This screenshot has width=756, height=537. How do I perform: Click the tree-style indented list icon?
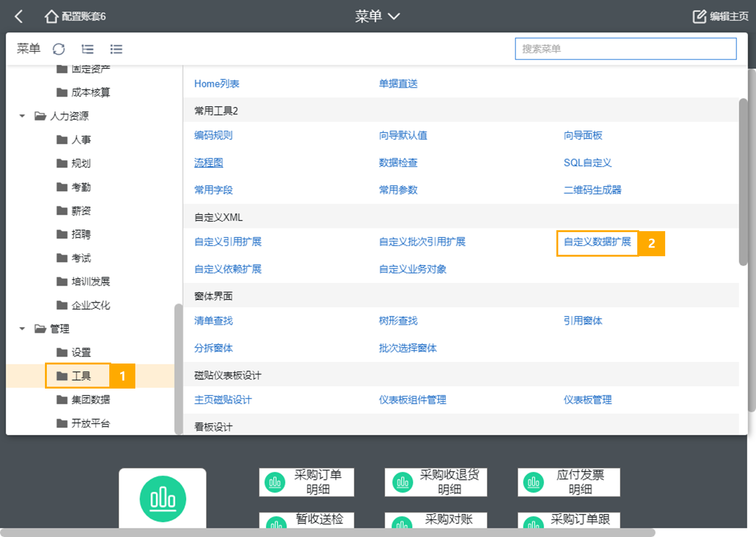tap(88, 49)
